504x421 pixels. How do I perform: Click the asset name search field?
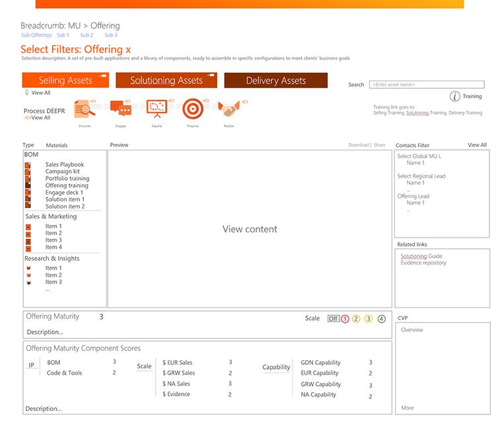[426, 84]
